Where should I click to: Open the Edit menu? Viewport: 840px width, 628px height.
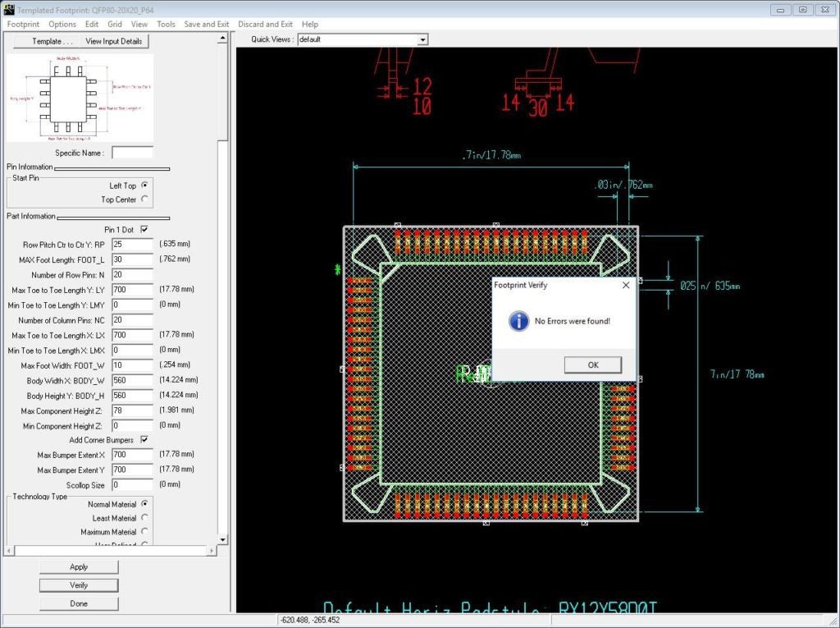92,24
